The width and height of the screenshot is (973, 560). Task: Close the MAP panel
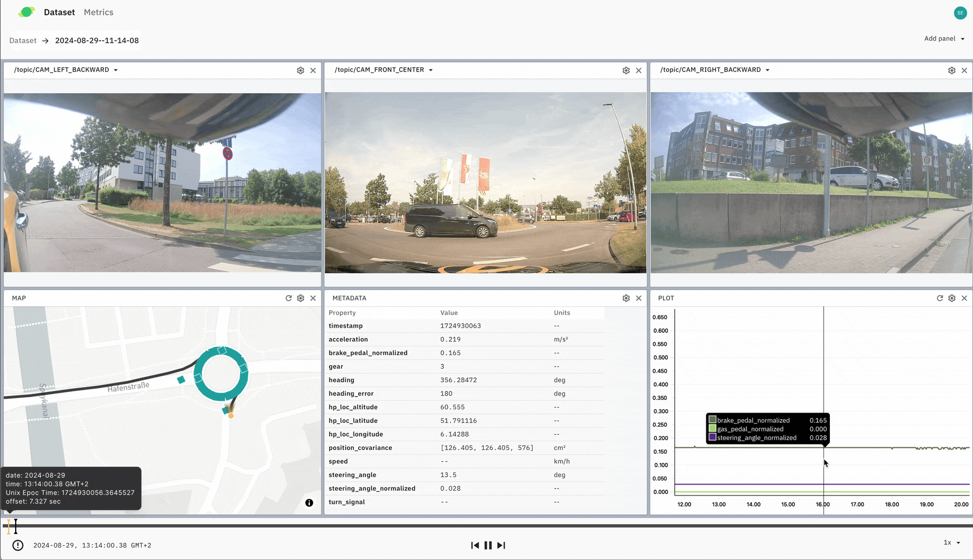[313, 298]
